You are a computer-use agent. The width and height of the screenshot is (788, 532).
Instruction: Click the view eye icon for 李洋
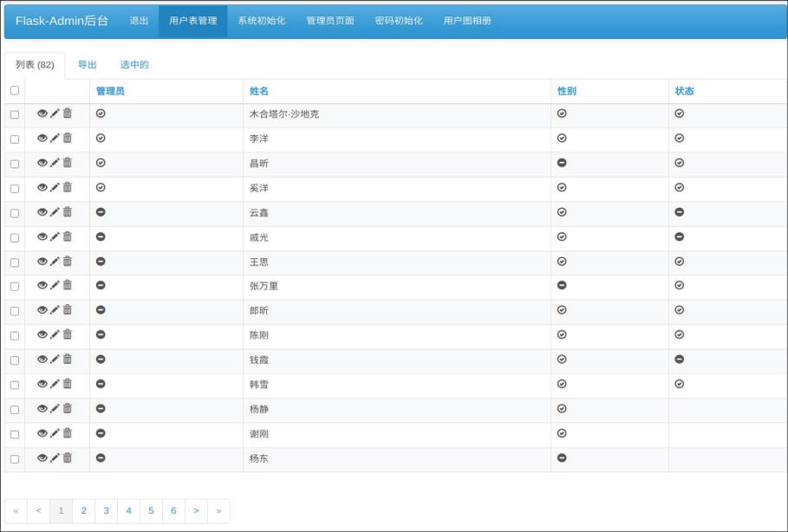[42, 138]
